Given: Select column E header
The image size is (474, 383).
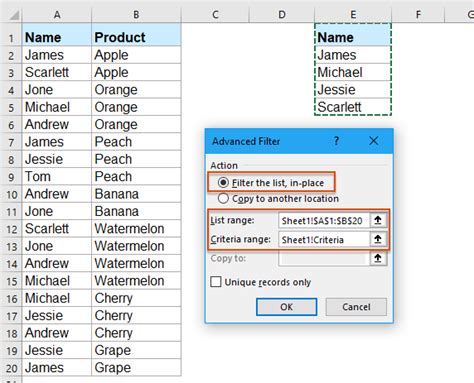Looking at the screenshot, I should [x=353, y=15].
